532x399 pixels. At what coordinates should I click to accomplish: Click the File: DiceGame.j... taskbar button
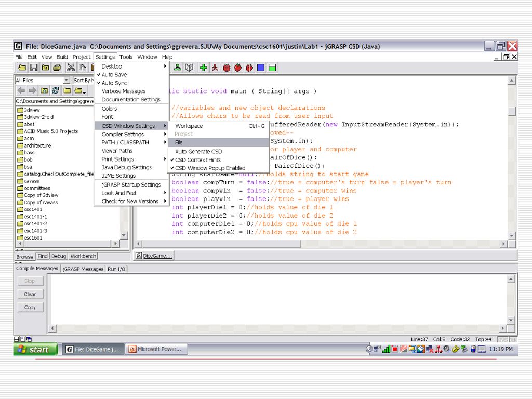93,349
